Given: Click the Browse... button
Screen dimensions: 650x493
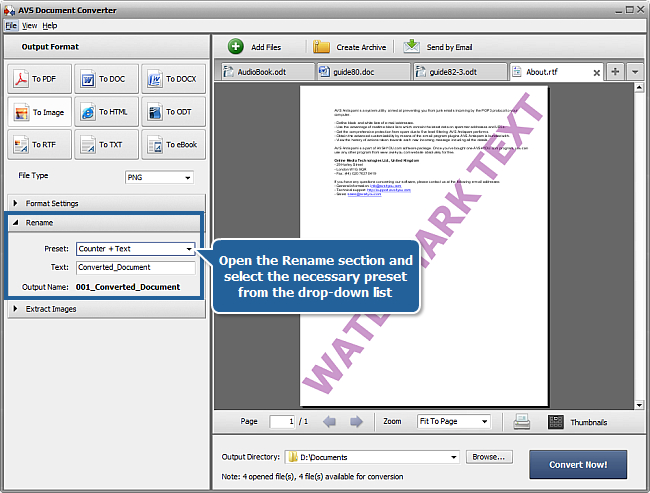Looking at the screenshot, I should pyautogui.click(x=489, y=457).
